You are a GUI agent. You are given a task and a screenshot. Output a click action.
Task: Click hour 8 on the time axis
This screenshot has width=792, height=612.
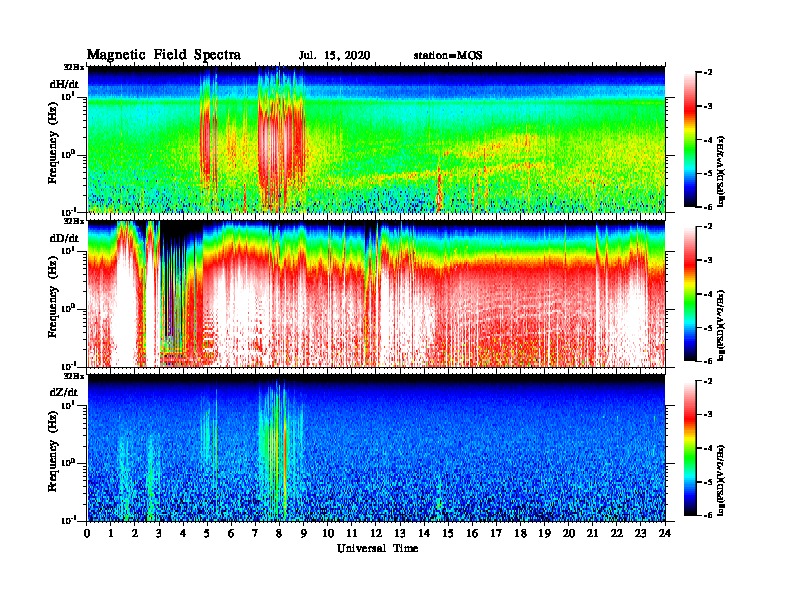pyautogui.click(x=279, y=534)
